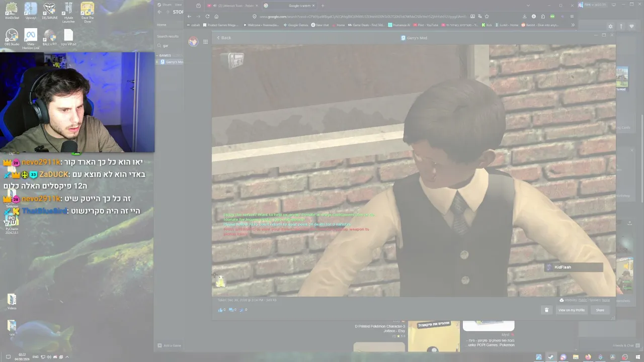Screen dimensions: 644x362
Task: Open the Upscayl desktop shortcut
Action: point(31,11)
